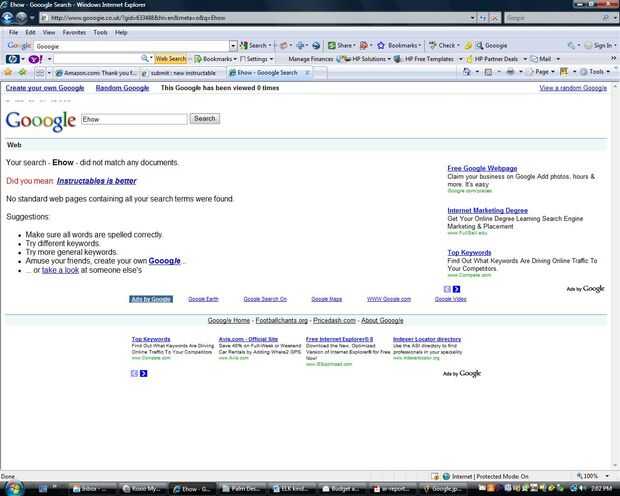Click the 'Top Keywords' sidebar ad link

(x=469, y=252)
